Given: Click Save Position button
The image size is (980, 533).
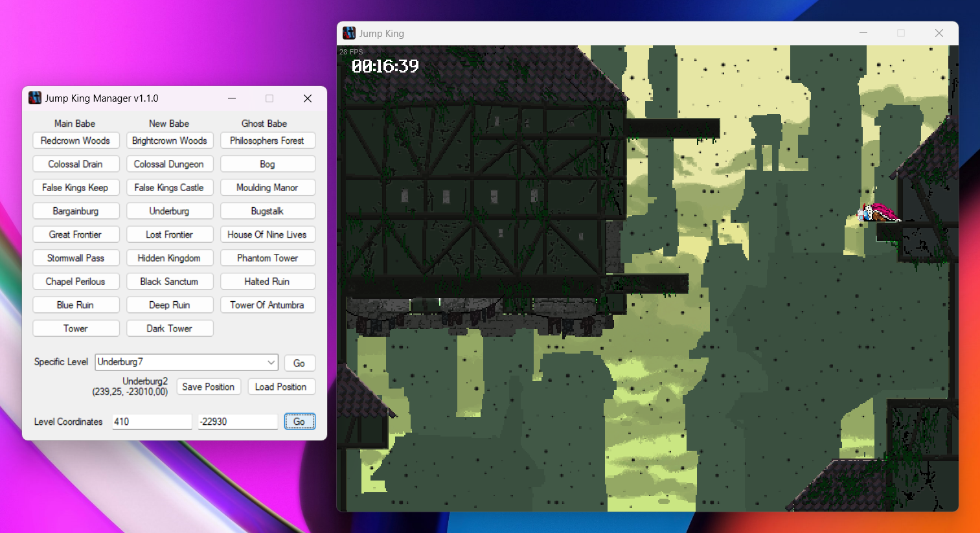Looking at the screenshot, I should [209, 387].
